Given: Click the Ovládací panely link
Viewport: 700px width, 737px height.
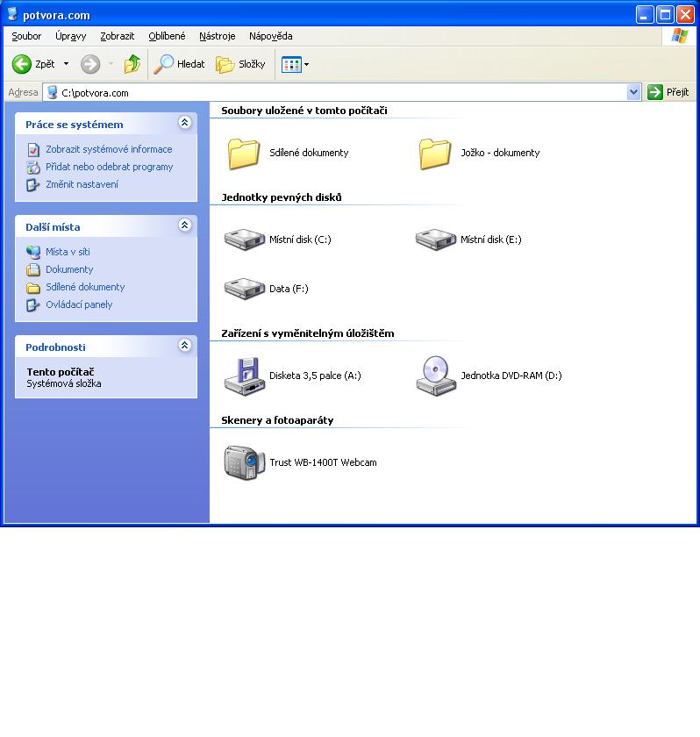Looking at the screenshot, I should click(79, 304).
